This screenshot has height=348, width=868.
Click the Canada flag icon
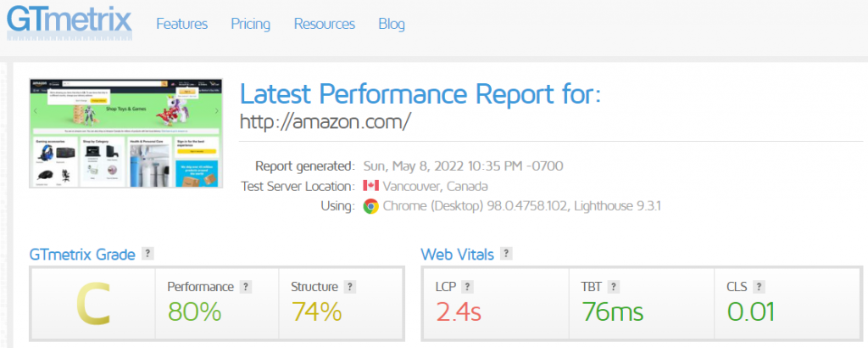(x=370, y=186)
